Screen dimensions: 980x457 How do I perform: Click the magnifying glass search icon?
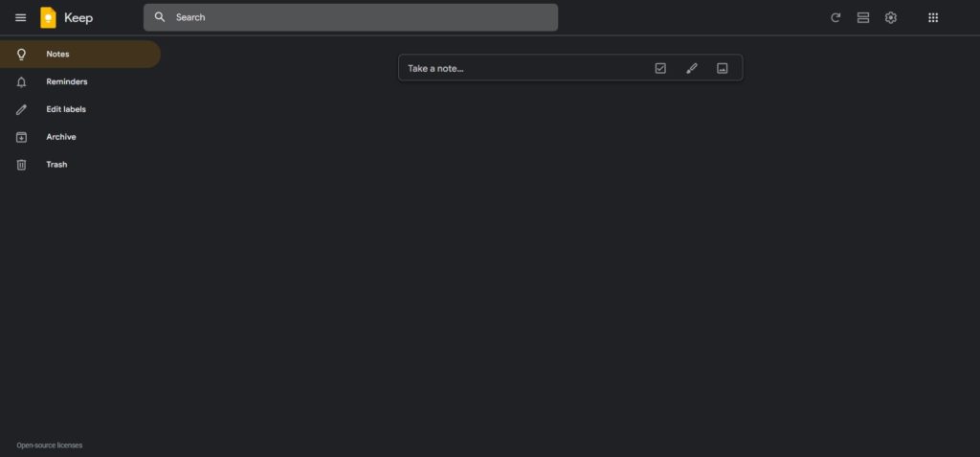[x=160, y=17]
